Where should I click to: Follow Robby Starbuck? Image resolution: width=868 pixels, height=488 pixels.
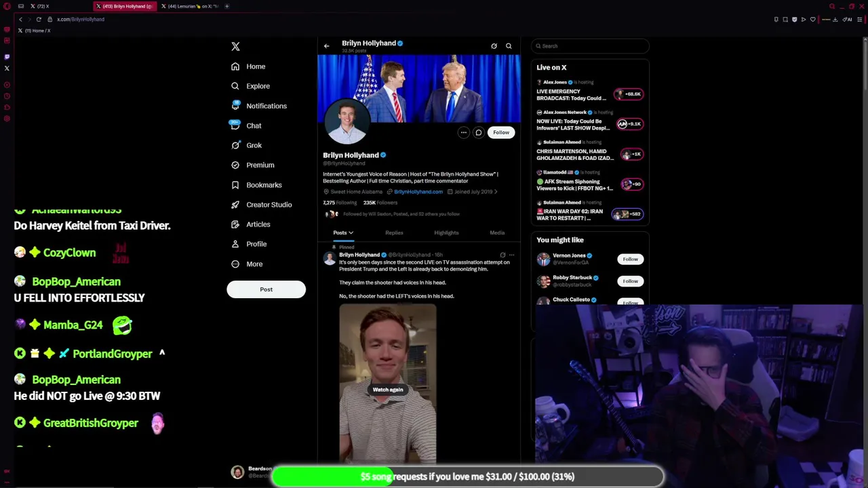click(x=630, y=281)
